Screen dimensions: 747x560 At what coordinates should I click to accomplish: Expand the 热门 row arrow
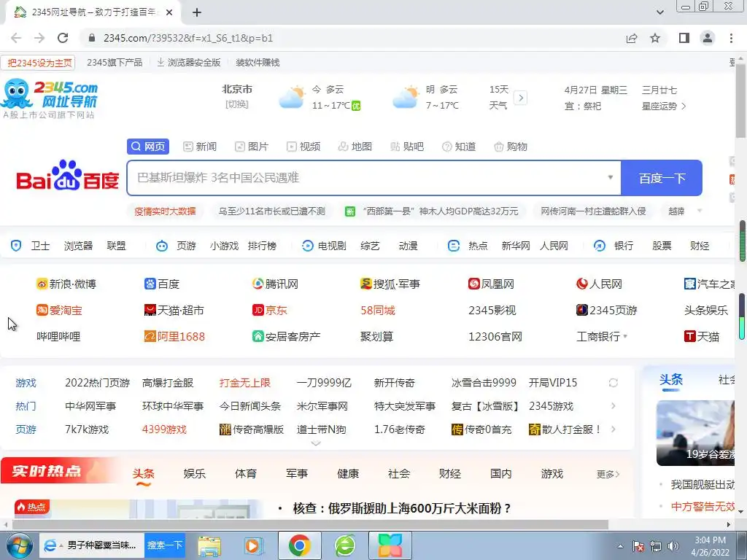coord(613,406)
